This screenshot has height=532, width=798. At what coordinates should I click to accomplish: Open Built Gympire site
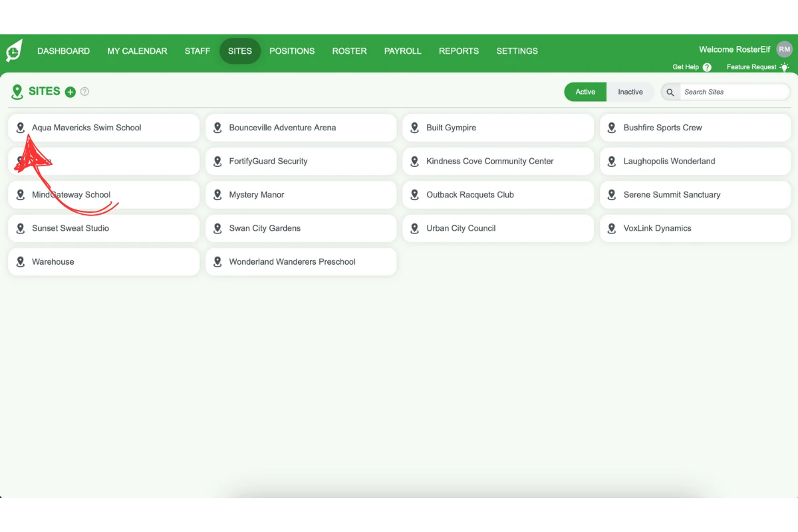[498, 128]
